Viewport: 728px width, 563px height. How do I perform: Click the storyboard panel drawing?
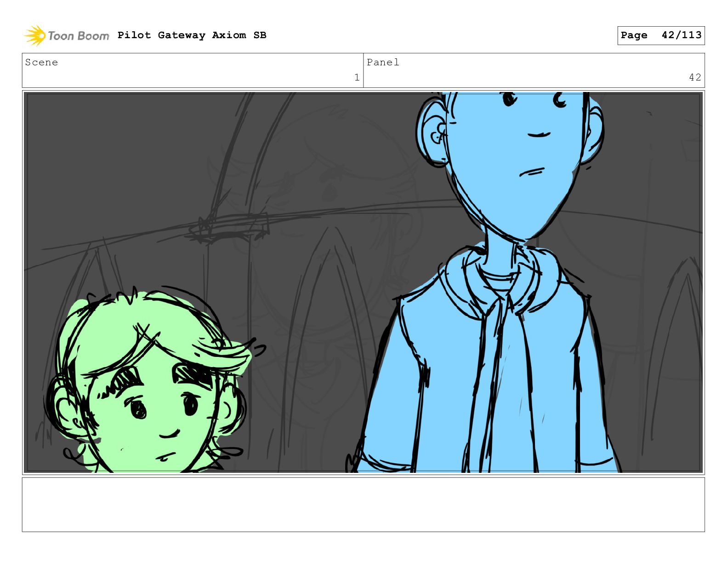363,282
